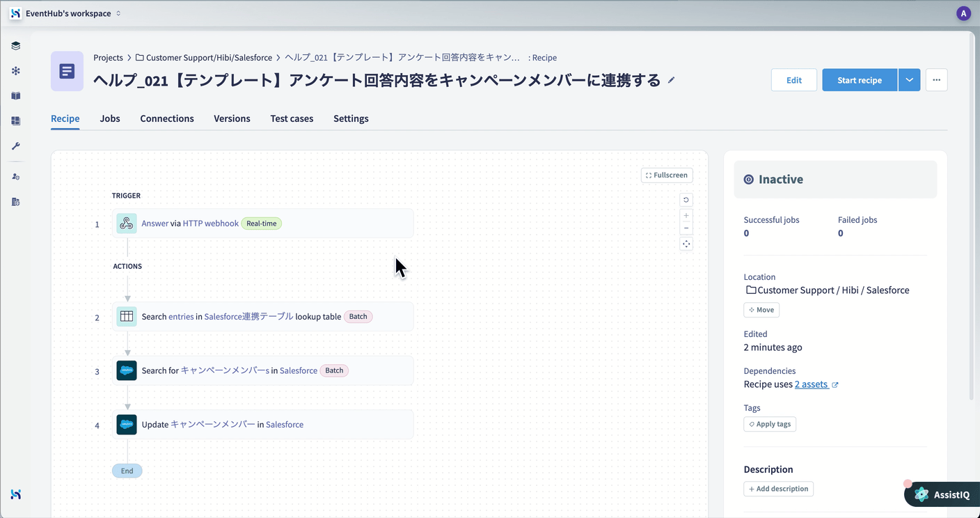980x518 pixels.
Task: Click the lookup table icon in step 2
Action: point(127,316)
